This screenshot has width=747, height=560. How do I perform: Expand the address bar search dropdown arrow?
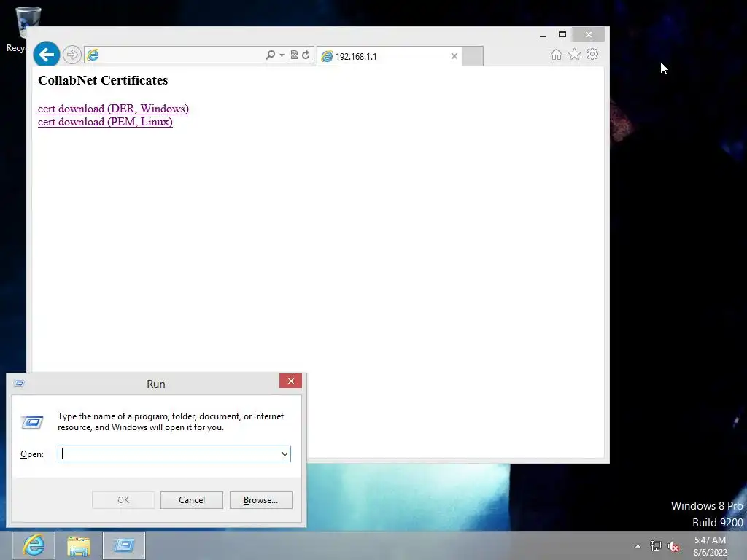pos(282,55)
